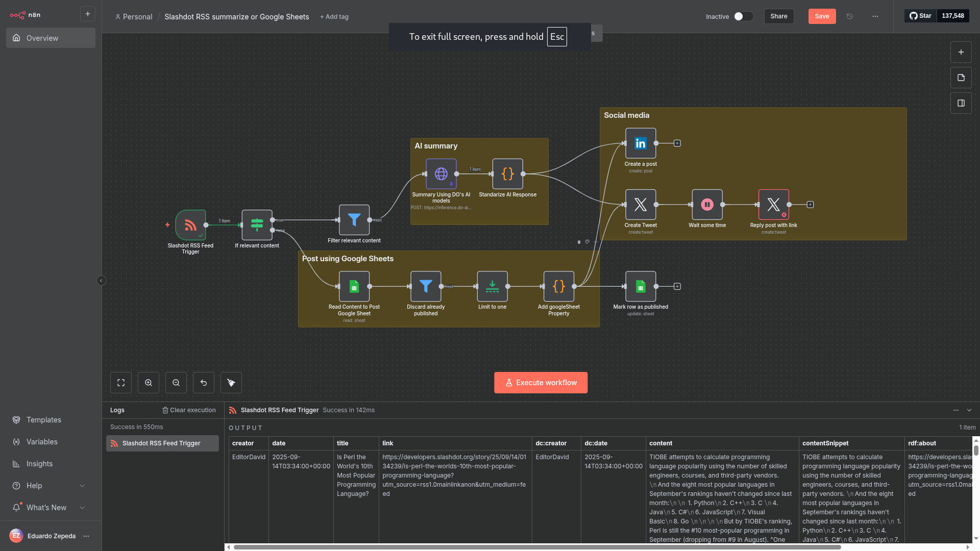
Task: Add a node after Create a post
Action: click(x=677, y=143)
